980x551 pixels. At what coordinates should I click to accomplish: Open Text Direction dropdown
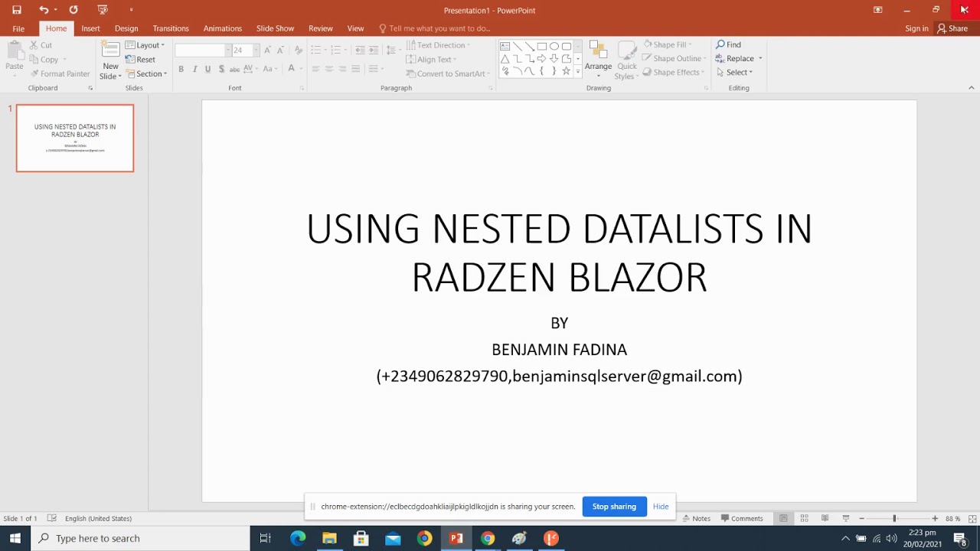click(x=439, y=45)
